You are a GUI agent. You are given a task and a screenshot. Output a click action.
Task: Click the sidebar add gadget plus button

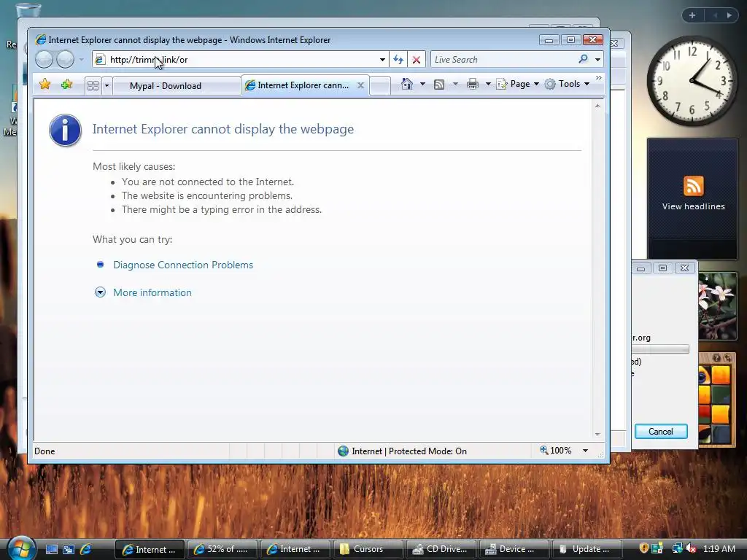click(x=692, y=15)
